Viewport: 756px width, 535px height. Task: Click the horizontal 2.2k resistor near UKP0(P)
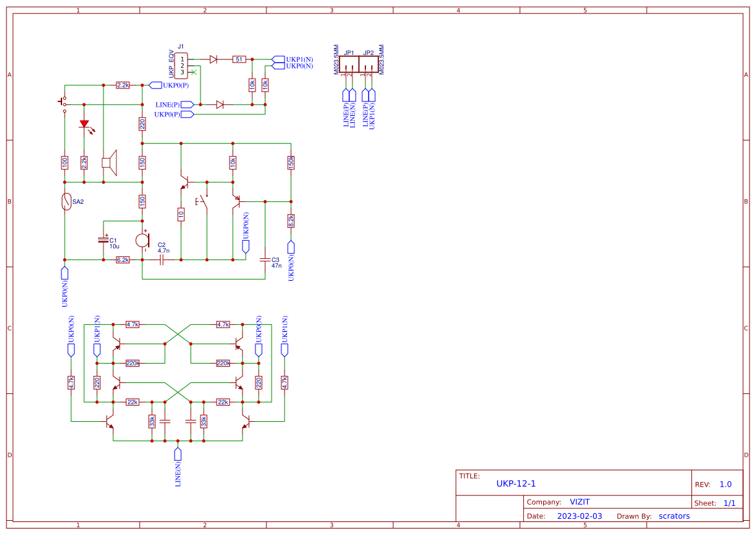[x=123, y=85]
